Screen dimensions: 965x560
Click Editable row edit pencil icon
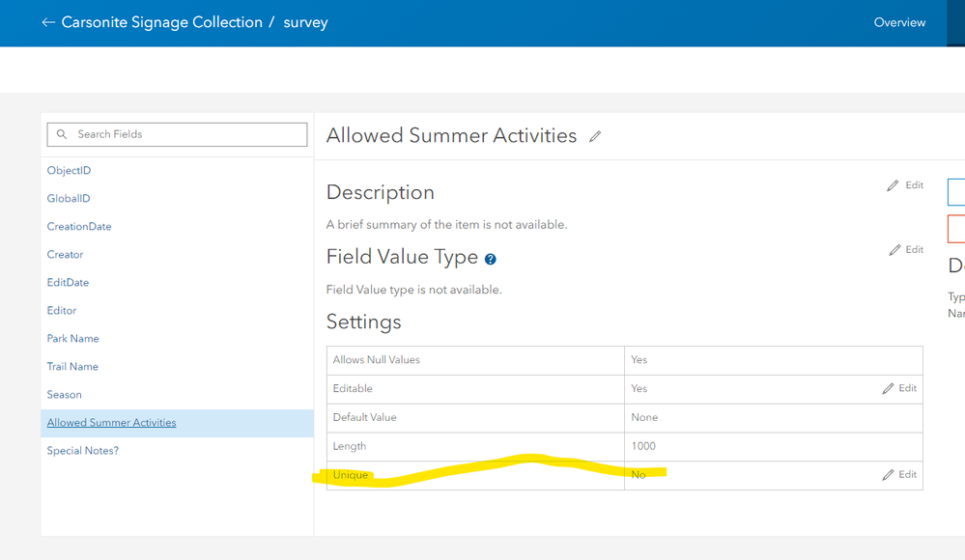(x=888, y=388)
